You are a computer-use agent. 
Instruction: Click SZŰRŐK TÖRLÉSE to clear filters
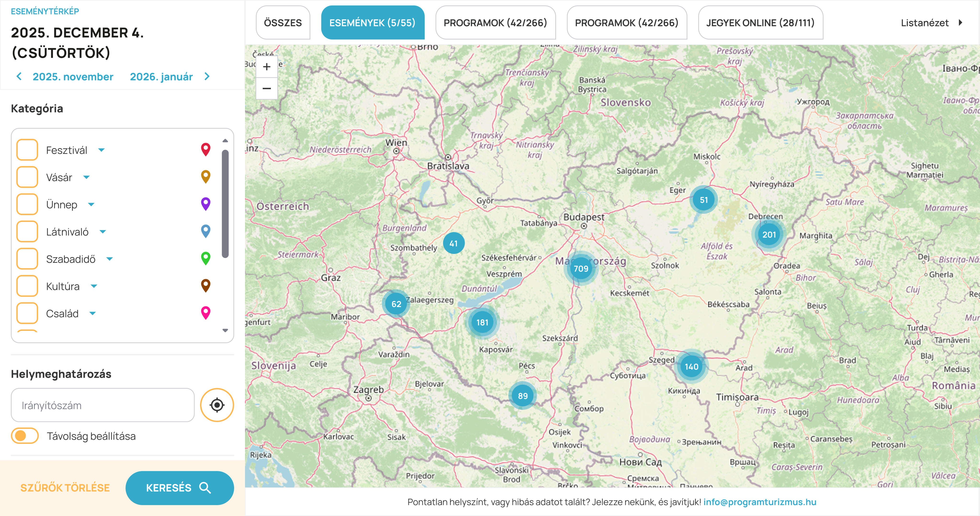(65, 488)
